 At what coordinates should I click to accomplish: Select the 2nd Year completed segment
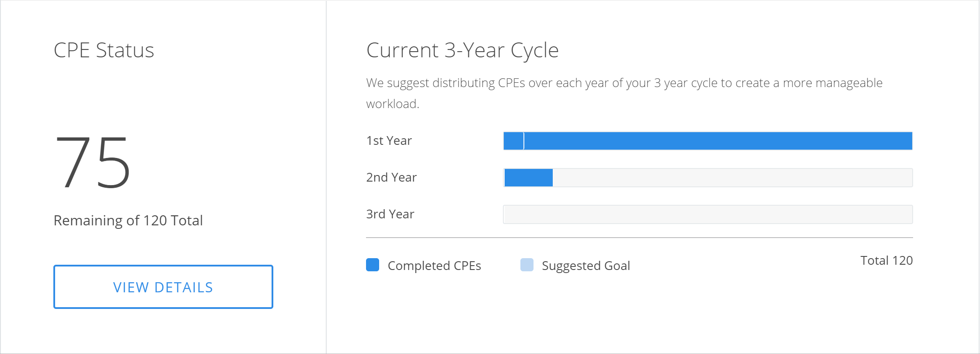(528, 177)
